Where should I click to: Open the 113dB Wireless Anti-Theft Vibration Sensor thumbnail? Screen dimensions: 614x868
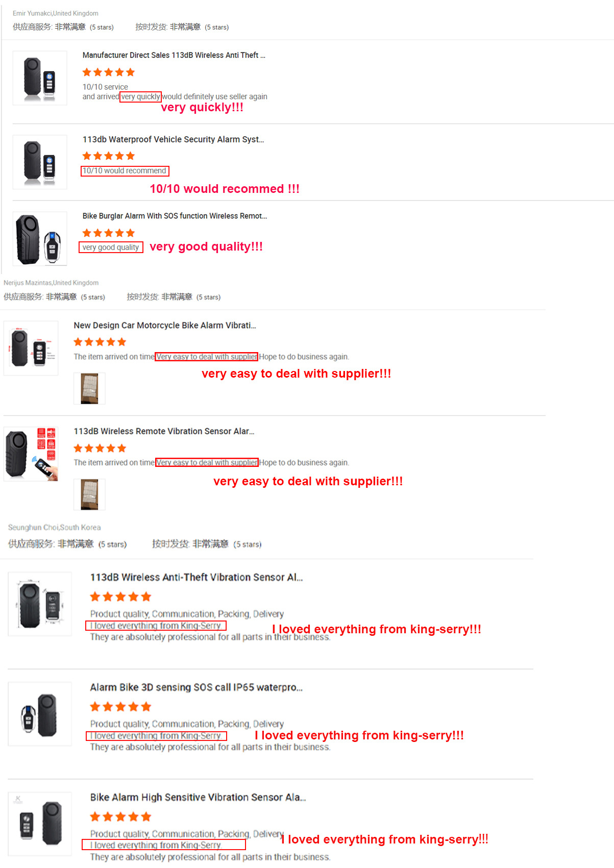point(40,604)
